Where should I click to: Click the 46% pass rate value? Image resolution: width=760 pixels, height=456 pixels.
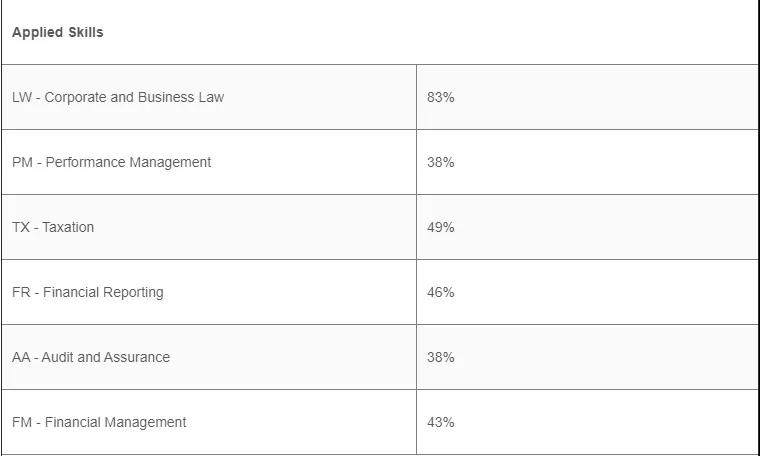click(x=440, y=292)
